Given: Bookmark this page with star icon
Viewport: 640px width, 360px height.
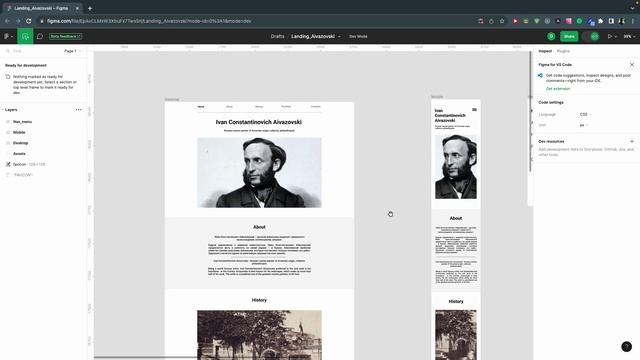Looking at the screenshot, I should 502,21.
